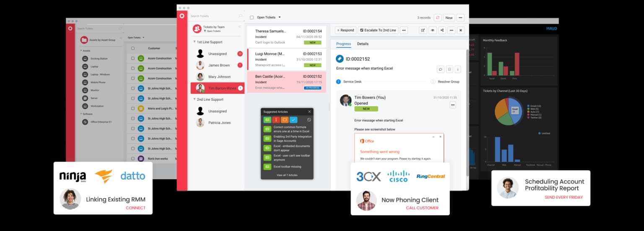The width and height of the screenshot is (644, 231).
Task: Click the Tickets by Team group icon
Action: [x=197, y=29]
